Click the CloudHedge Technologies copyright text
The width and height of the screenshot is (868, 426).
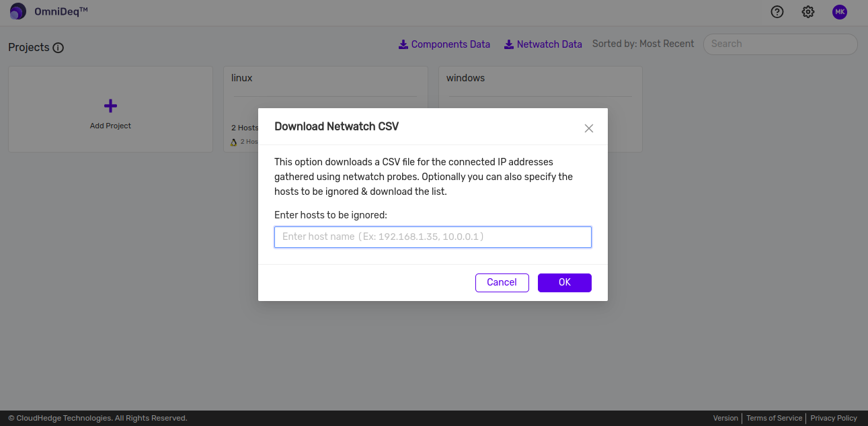click(97, 418)
